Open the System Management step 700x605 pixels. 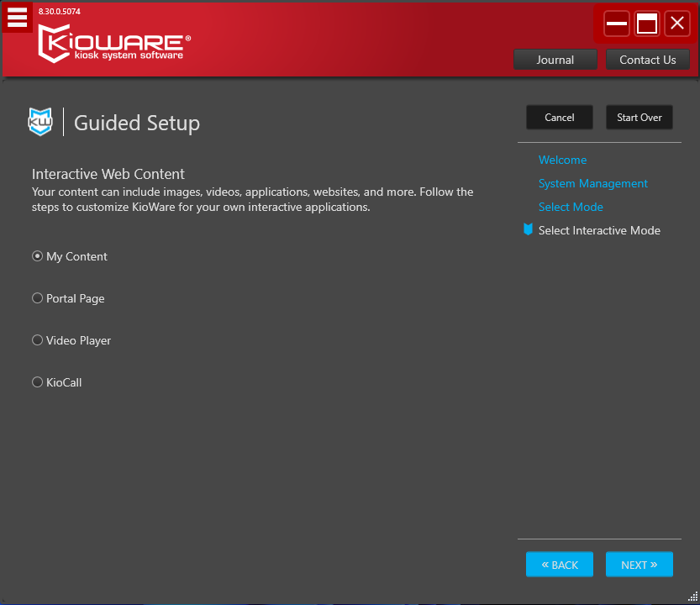pos(593,183)
